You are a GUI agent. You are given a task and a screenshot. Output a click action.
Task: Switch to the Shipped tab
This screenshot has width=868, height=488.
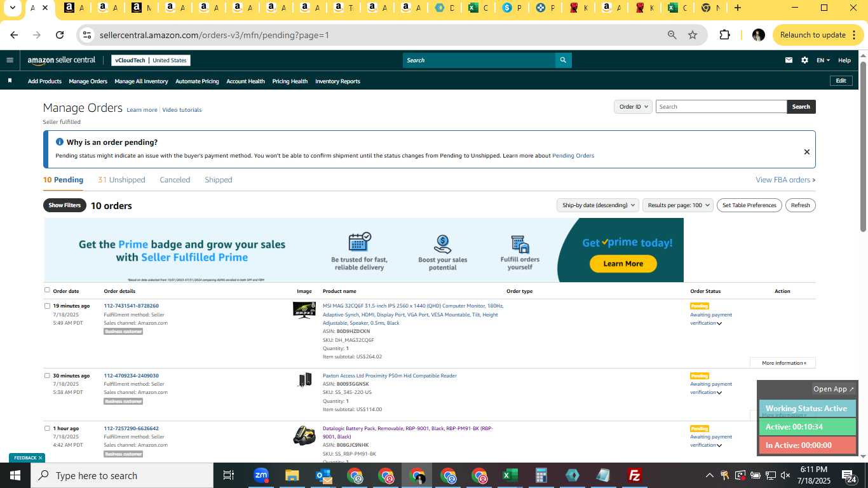(x=219, y=180)
